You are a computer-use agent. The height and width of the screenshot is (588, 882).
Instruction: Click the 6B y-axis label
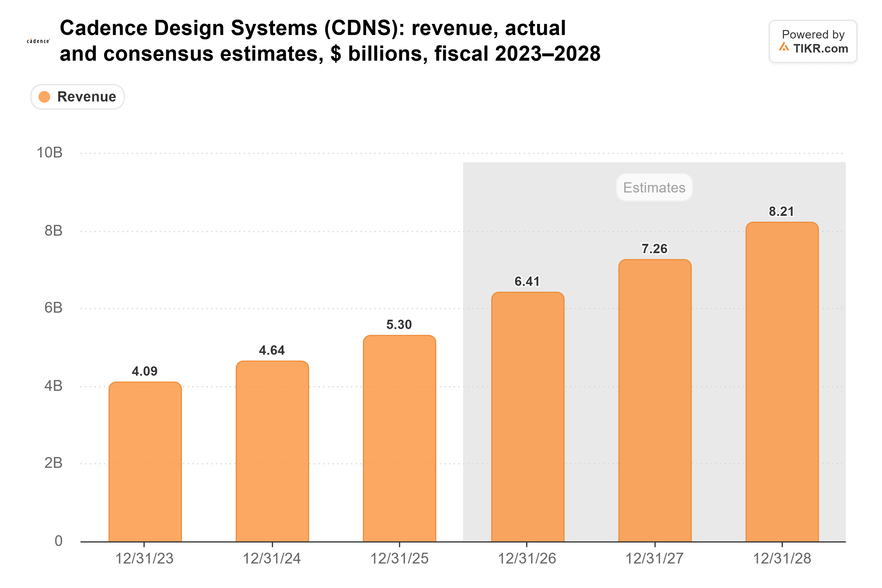(x=53, y=308)
